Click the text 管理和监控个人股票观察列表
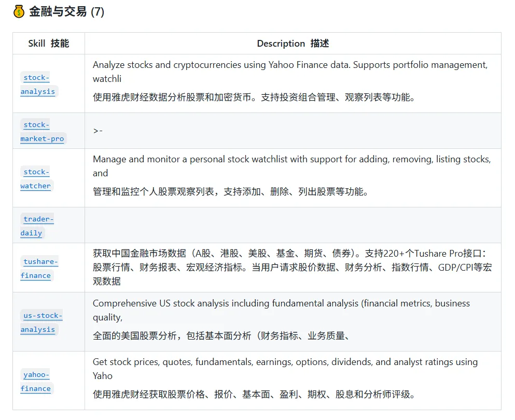The height and width of the screenshot is (420, 515). [154, 191]
